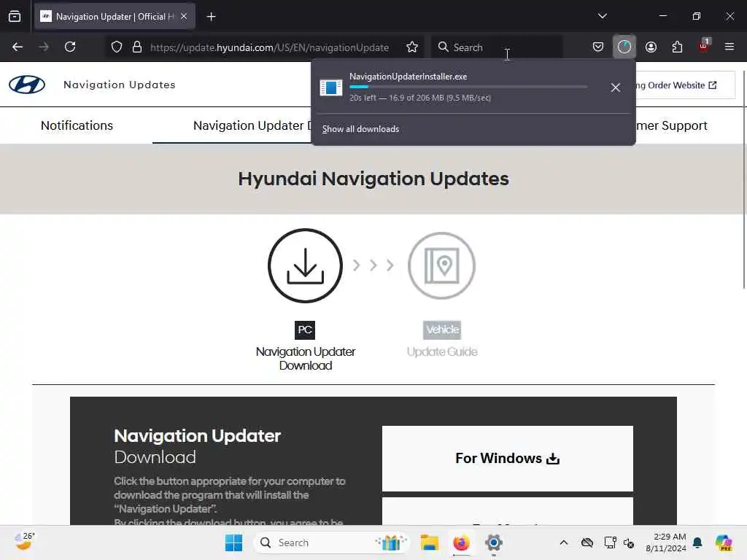
Task: Launch Copilot preview from the taskbar
Action: click(724, 542)
